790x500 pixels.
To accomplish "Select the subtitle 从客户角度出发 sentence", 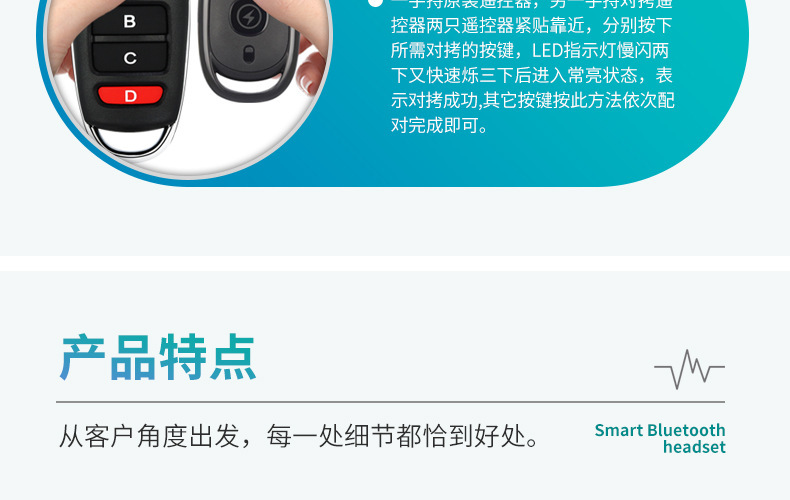I will pos(300,436).
